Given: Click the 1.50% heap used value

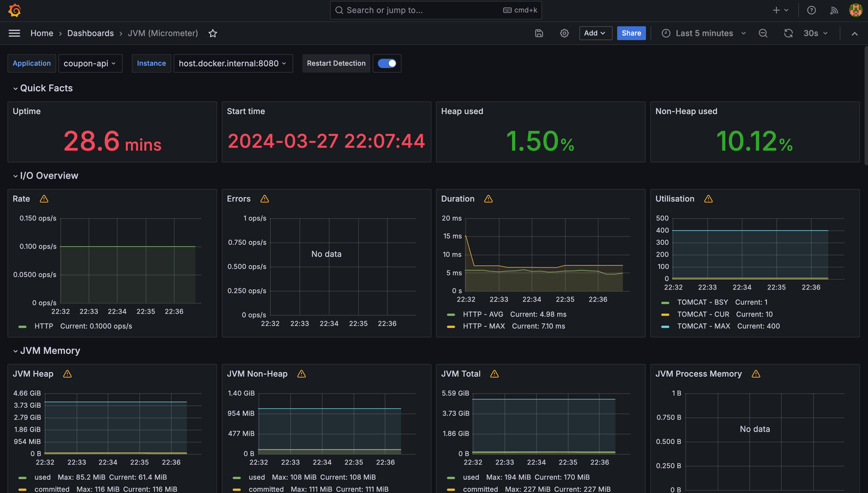Looking at the screenshot, I should [x=540, y=141].
